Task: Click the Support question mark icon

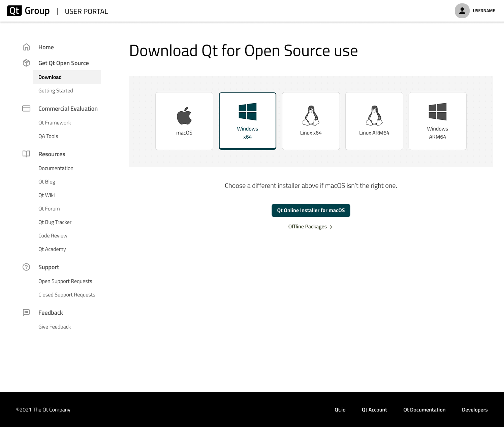Action: (26, 267)
